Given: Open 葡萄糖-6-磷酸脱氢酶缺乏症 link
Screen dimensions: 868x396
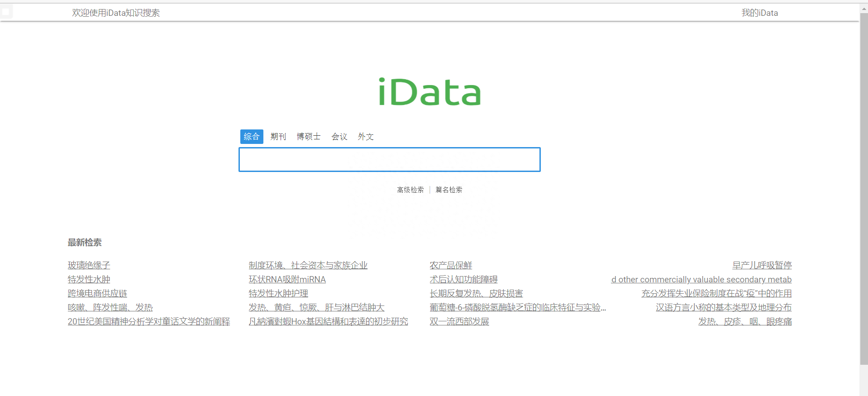Looking at the screenshot, I should [x=518, y=307].
